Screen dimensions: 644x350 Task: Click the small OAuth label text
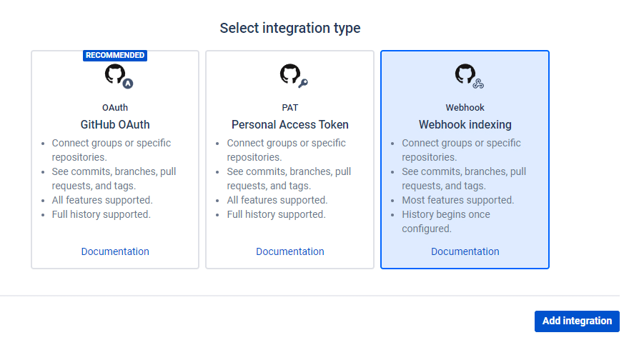115,108
